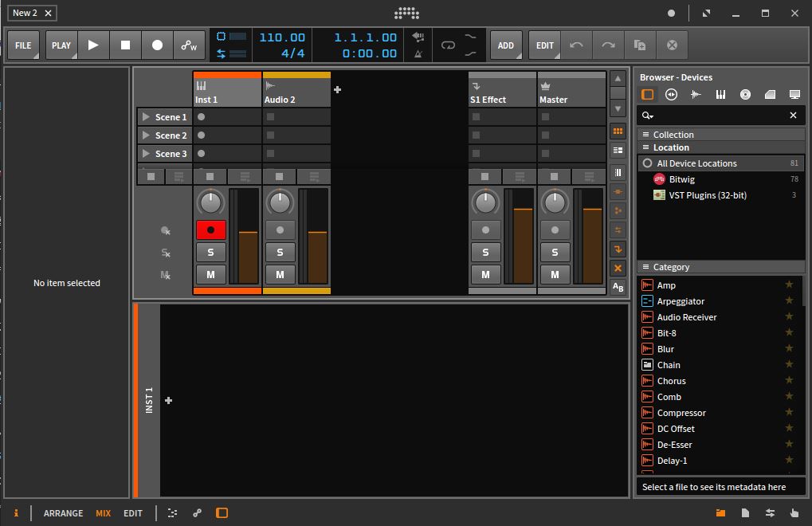812x526 pixels.
Task: Select VST Plugins (32-bit) location
Action: (x=721, y=195)
